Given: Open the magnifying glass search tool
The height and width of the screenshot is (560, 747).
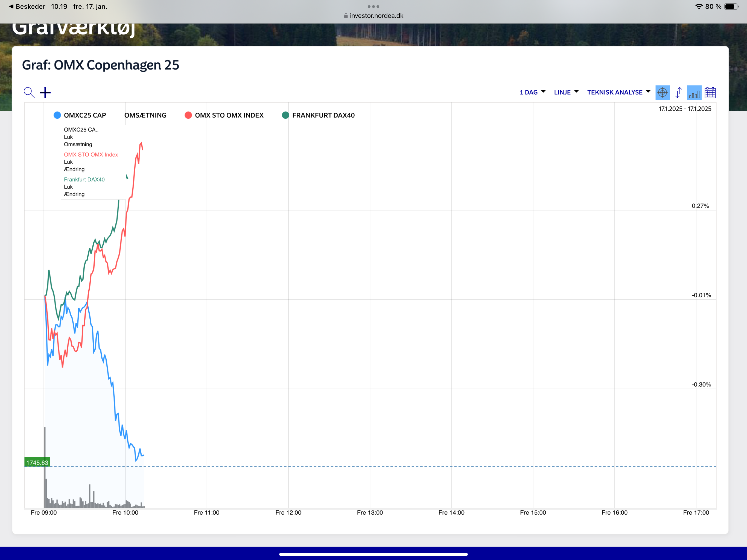Looking at the screenshot, I should coord(29,92).
